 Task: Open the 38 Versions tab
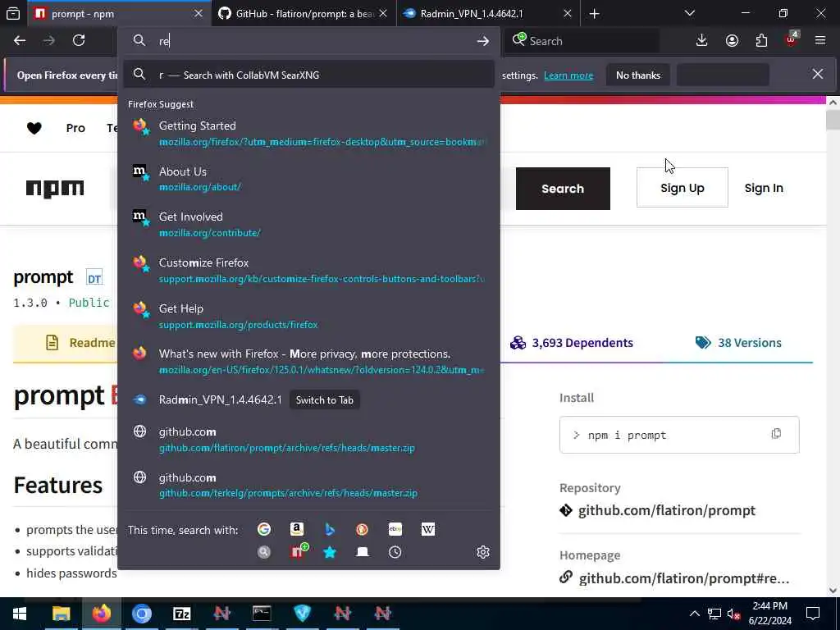(x=738, y=343)
